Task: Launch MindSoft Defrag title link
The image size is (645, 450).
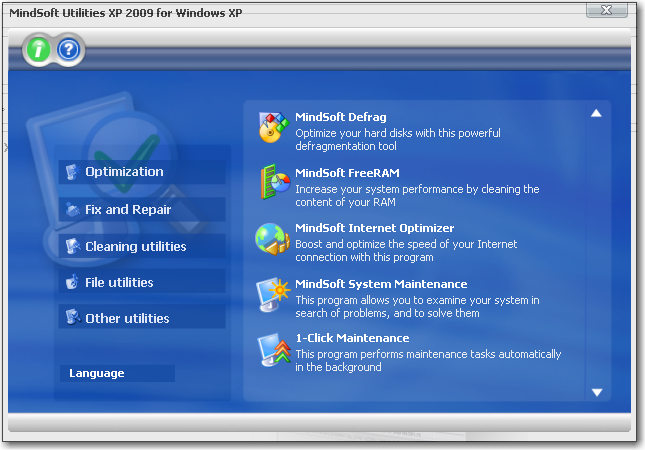Action: coord(341,117)
